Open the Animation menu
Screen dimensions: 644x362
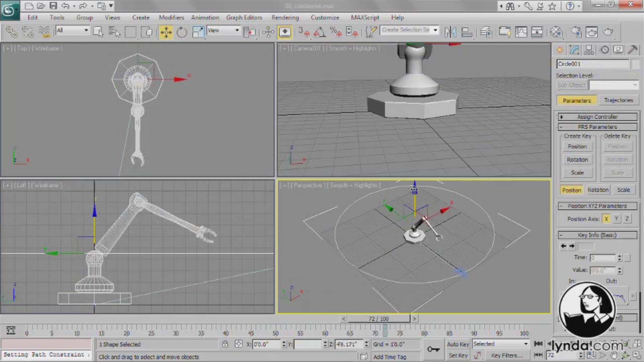coord(205,17)
